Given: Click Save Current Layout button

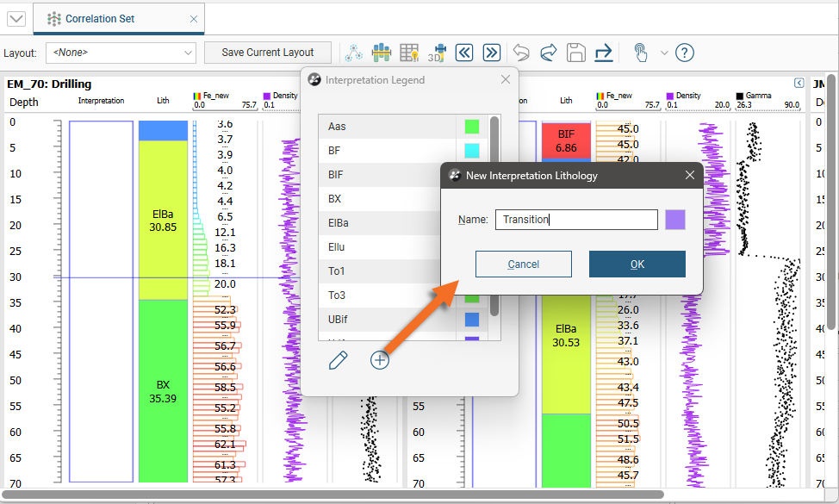Looking at the screenshot, I should click(x=268, y=53).
